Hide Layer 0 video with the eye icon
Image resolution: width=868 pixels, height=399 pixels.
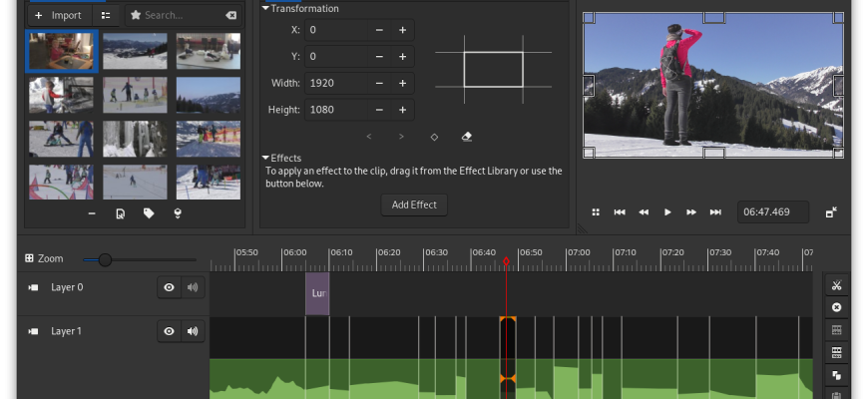[x=169, y=287]
